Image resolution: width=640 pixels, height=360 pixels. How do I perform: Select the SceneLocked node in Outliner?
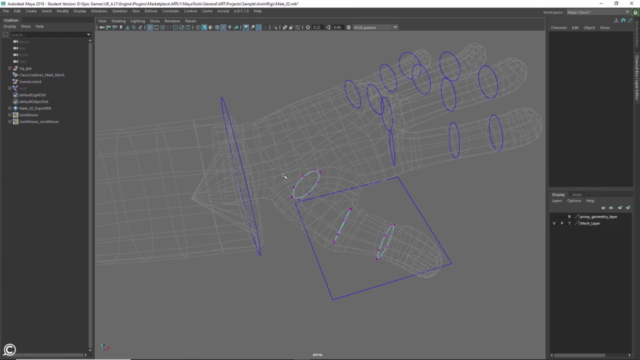30,82
